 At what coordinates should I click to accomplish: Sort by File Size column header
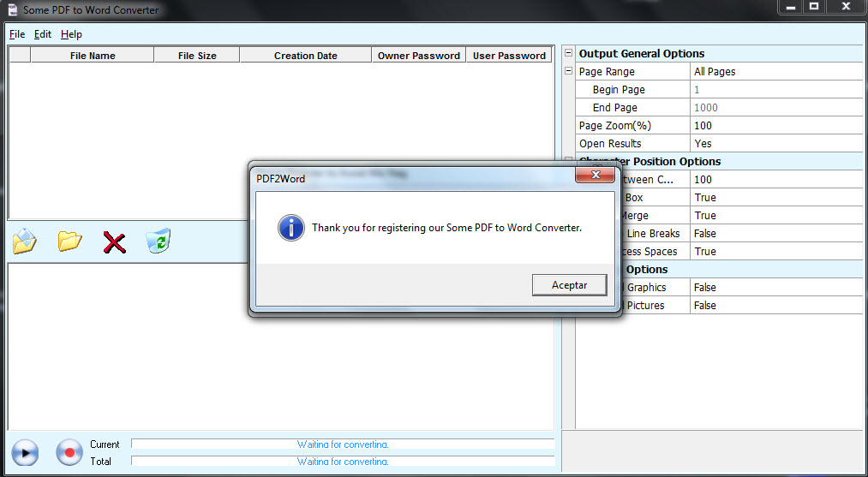(197, 56)
